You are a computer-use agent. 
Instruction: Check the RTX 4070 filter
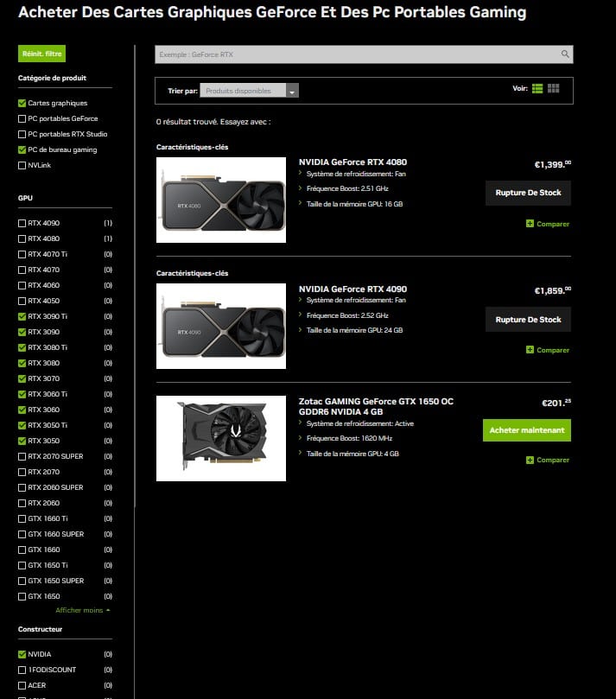(22, 270)
